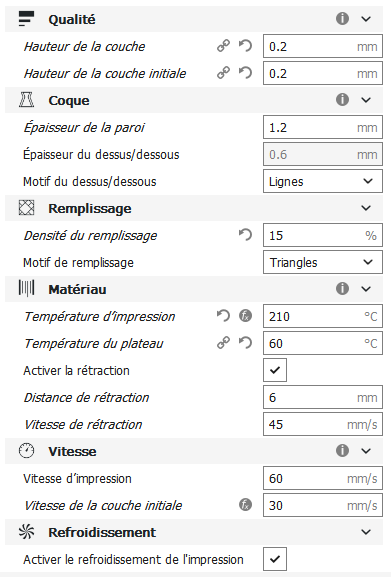The width and height of the screenshot is (391, 577).
Task: Click the Vitesse d'impression value field
Action: pos(323,478)
